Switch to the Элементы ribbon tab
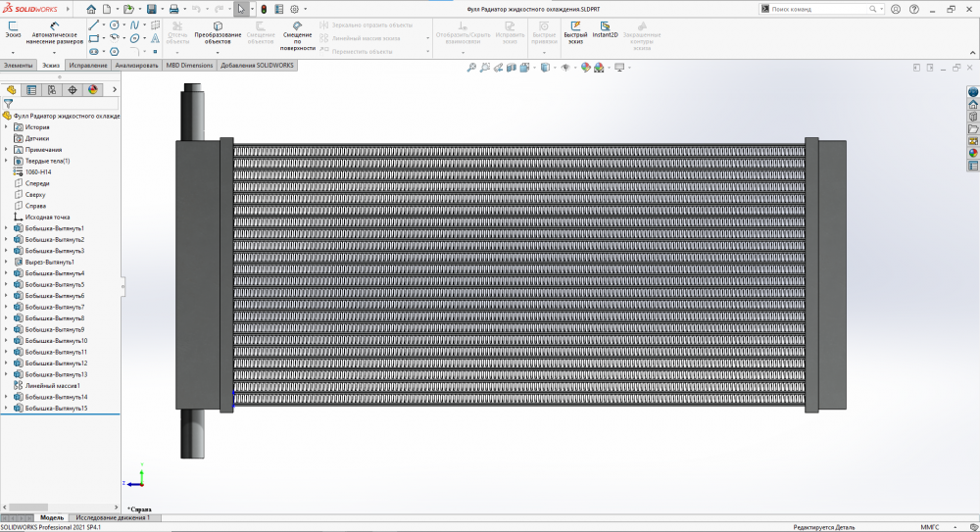 pos(19,66)
